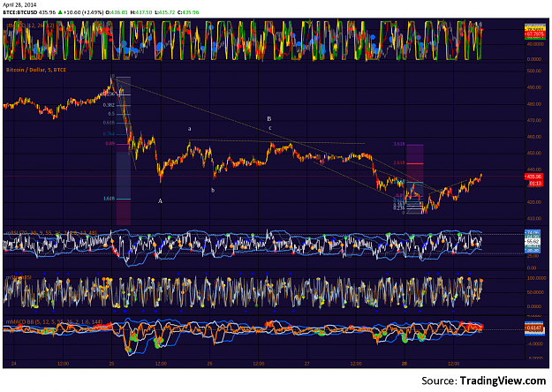Click the lowercase wave label 'a'

[x=189, y=129]
